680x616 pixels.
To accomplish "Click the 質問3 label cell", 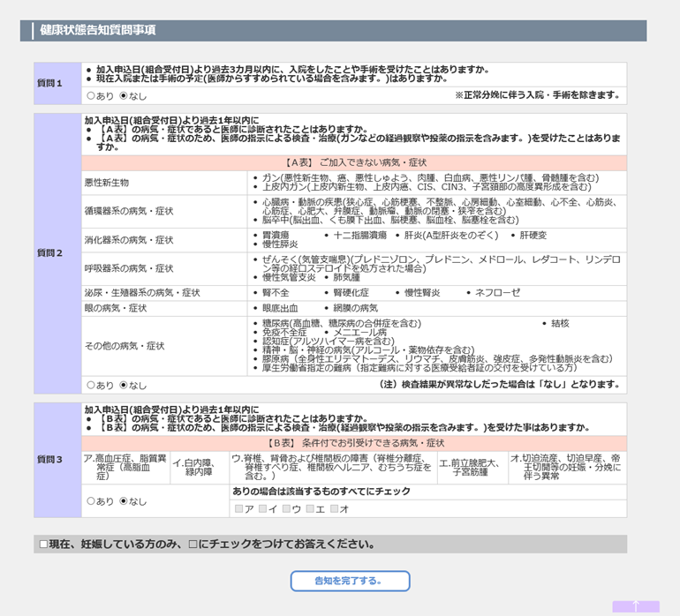I will 49,460.
